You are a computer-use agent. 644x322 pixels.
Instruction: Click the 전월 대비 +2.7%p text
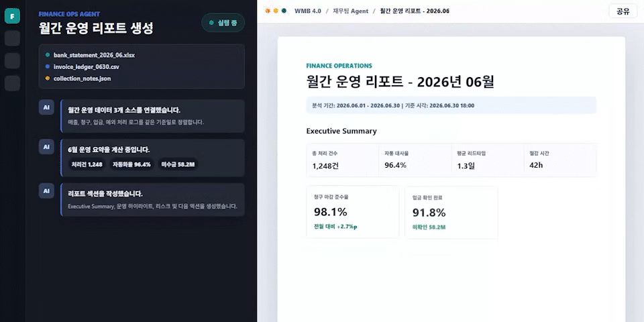[x=335, y=227]
